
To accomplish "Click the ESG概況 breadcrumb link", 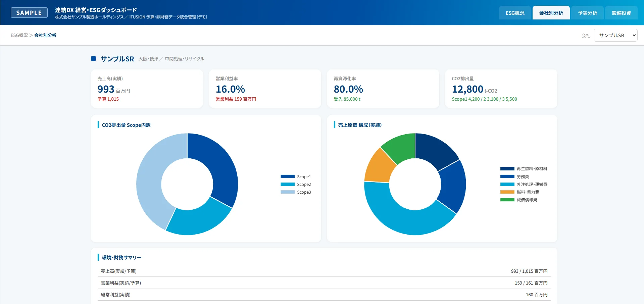I will pyautogui.click(x=19, y=35).
